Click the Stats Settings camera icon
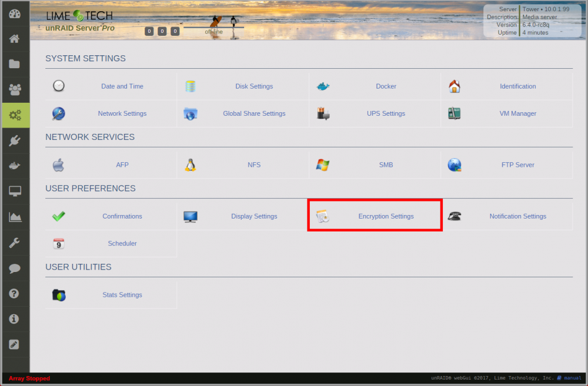Viewport: 588px width, 386px height. [59, 295]
